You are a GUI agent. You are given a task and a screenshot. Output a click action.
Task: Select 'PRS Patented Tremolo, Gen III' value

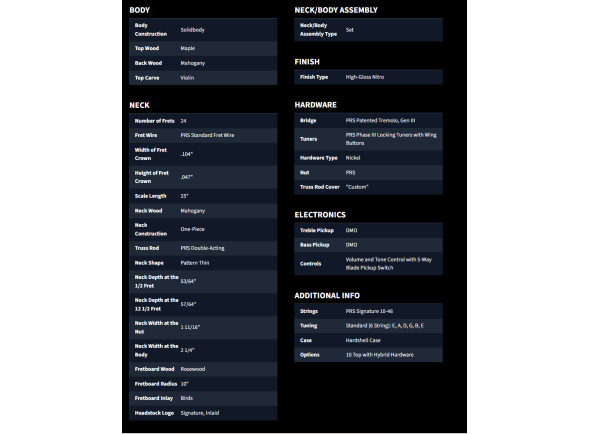(x=380, y=120)
